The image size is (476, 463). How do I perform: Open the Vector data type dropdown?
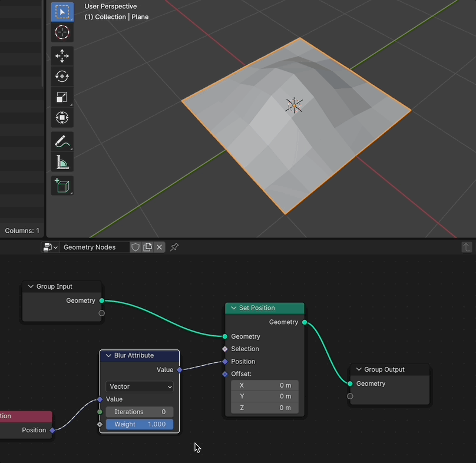pyautogui.click(x=139, y=386)
